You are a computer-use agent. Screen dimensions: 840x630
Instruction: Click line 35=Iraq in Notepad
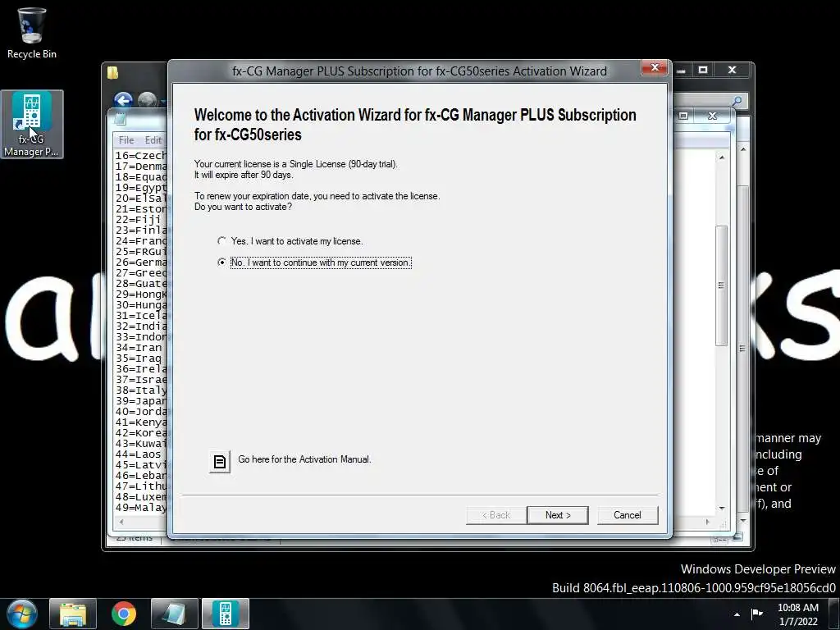(139, 358)
